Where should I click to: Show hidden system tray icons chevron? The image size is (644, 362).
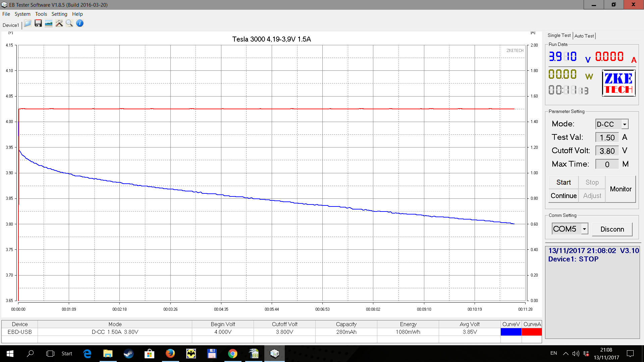[x=566, y=354]
